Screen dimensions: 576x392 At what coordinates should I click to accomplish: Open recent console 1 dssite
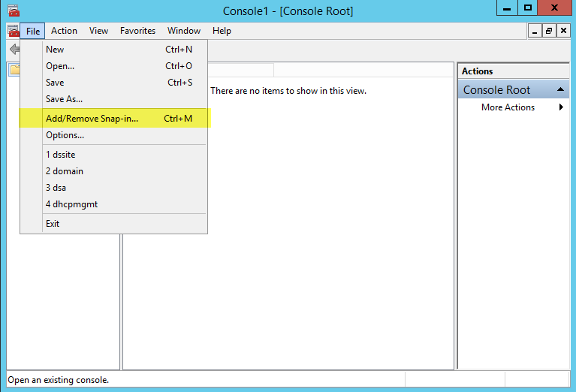tap(60, 155)
